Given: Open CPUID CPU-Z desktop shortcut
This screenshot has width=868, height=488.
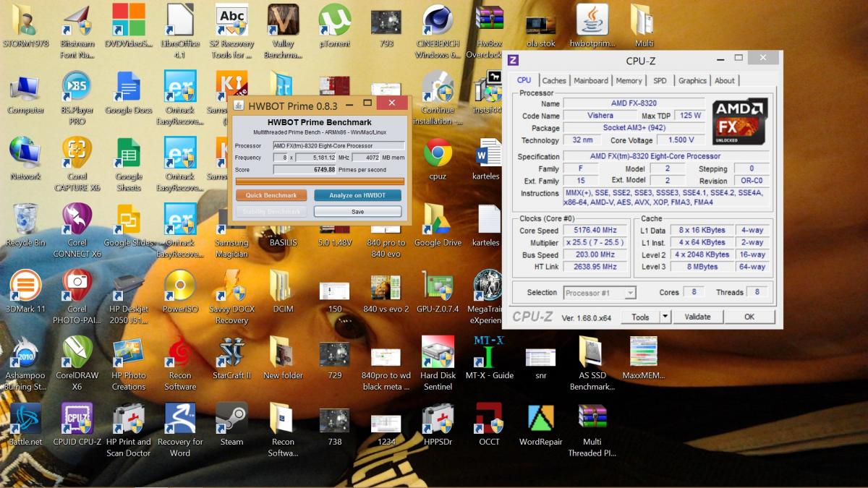Looking at the screenshot, I should pos(77,424).
